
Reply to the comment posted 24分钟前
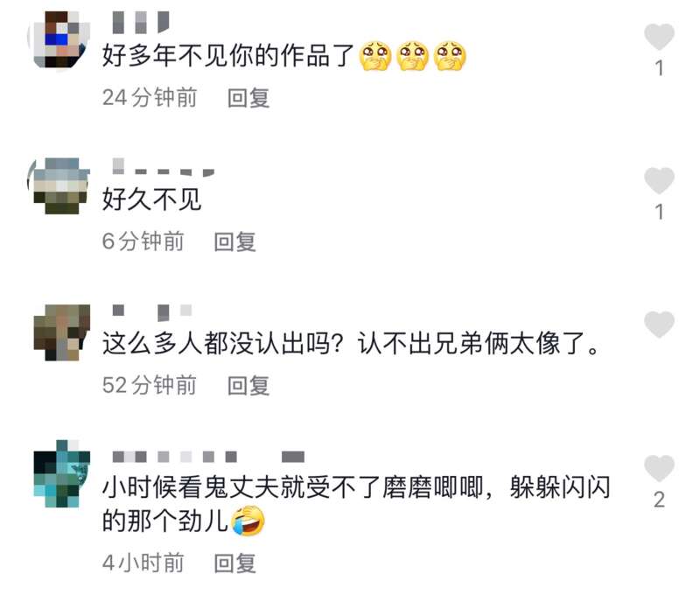click(248, 98)
